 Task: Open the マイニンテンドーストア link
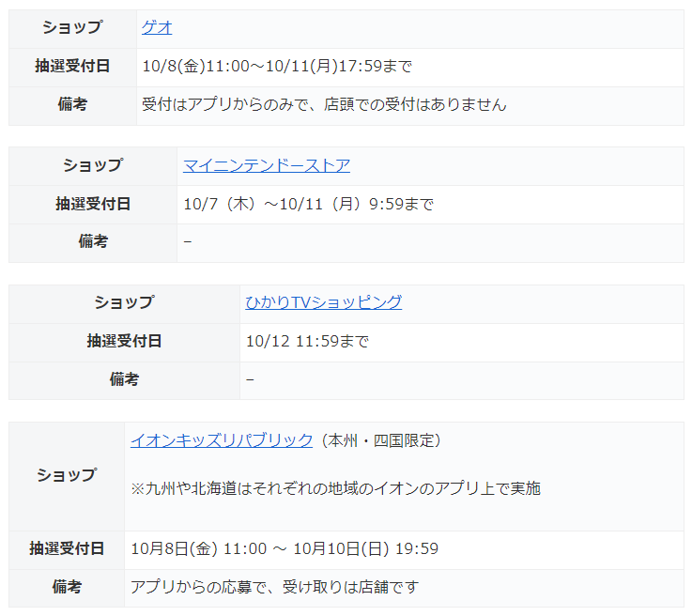tap(267, 166)
